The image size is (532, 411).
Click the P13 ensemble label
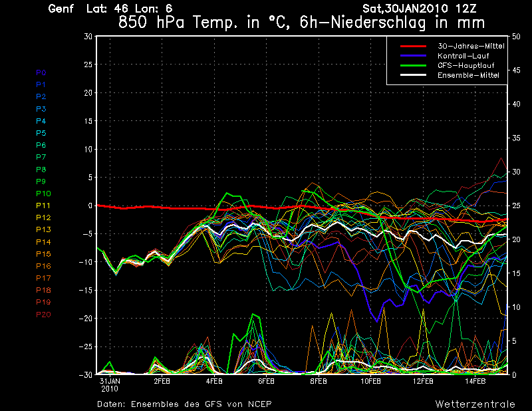(x=43, y=229)
